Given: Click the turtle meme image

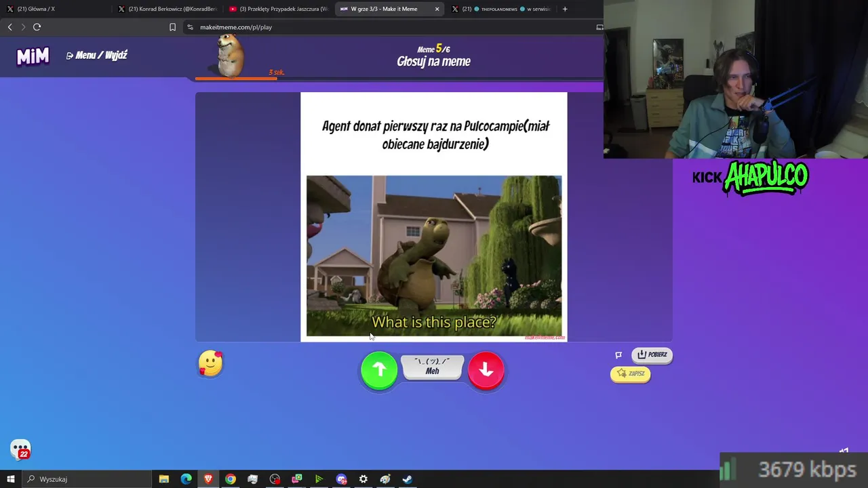Looking at the screenshot, I should pyautogui.click(x=434, y=256).
